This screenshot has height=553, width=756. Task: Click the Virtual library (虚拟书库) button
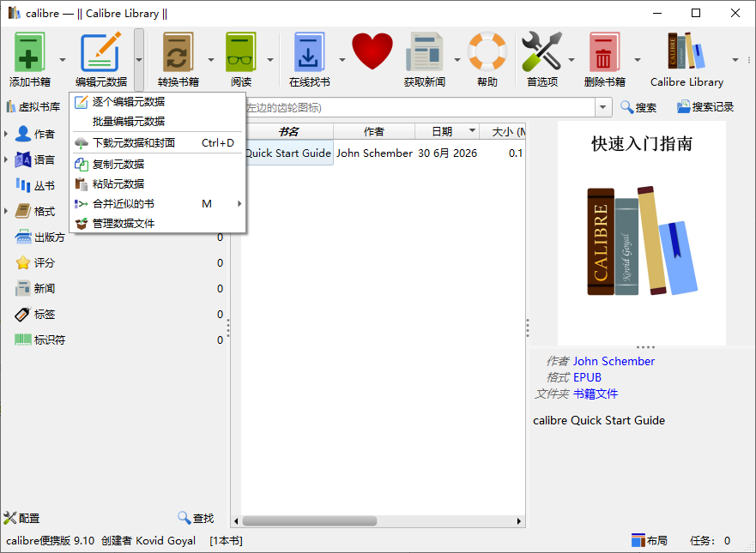coord(33,107)
